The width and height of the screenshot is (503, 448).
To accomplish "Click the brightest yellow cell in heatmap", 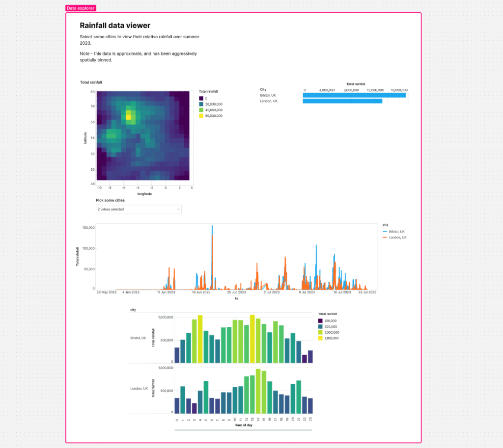I will pos(128,117).
